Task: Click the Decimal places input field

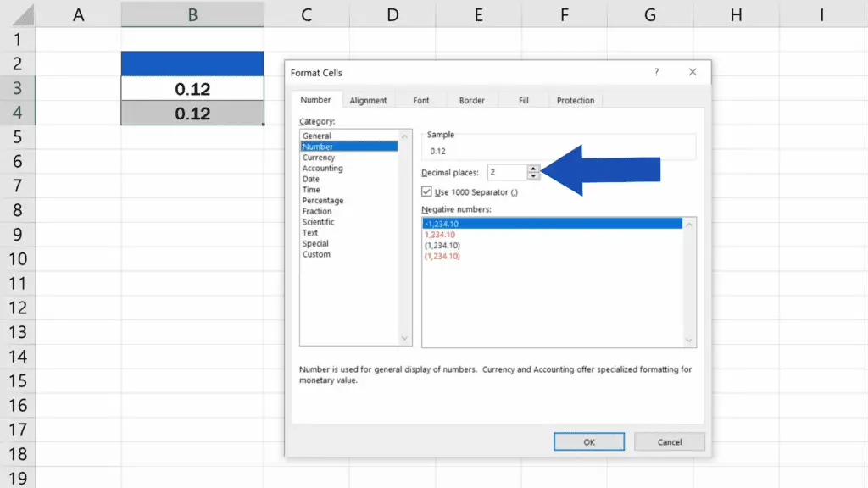Action: click(507, 172)
